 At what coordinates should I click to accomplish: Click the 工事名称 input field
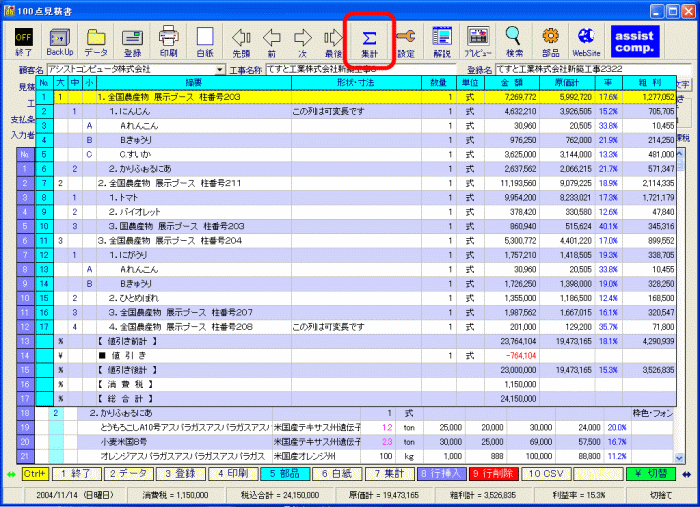(x=361, y=69)
